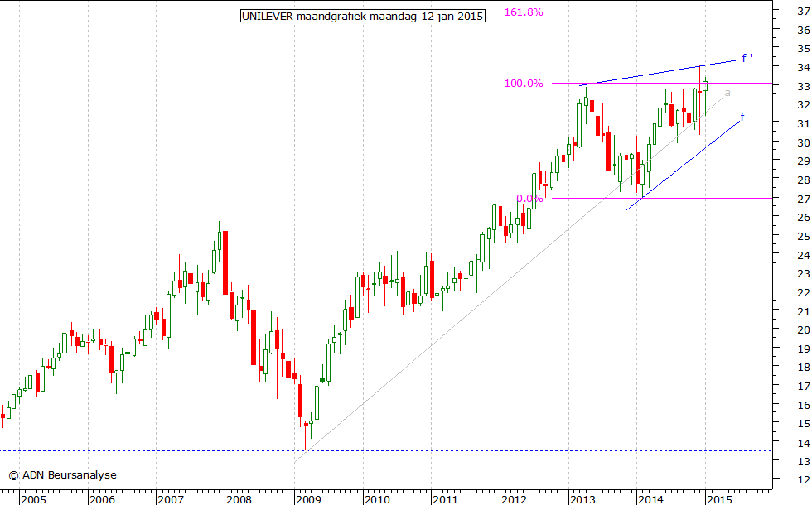Click price level 30 on axis
This screenshot has width=812, height=505.
click(x=804, y=142)
